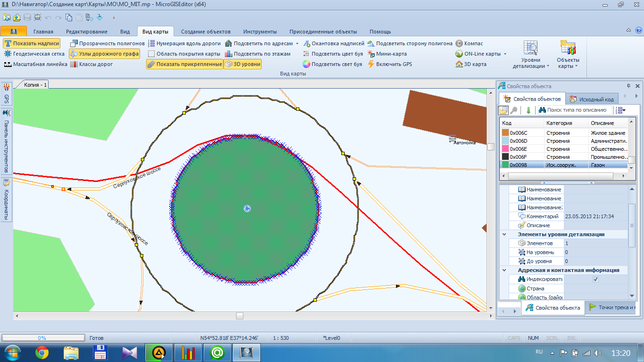Viewport: 644px width, 362px height.
Task: Click Окантовка надписей label outline
Action: (338, 43)
